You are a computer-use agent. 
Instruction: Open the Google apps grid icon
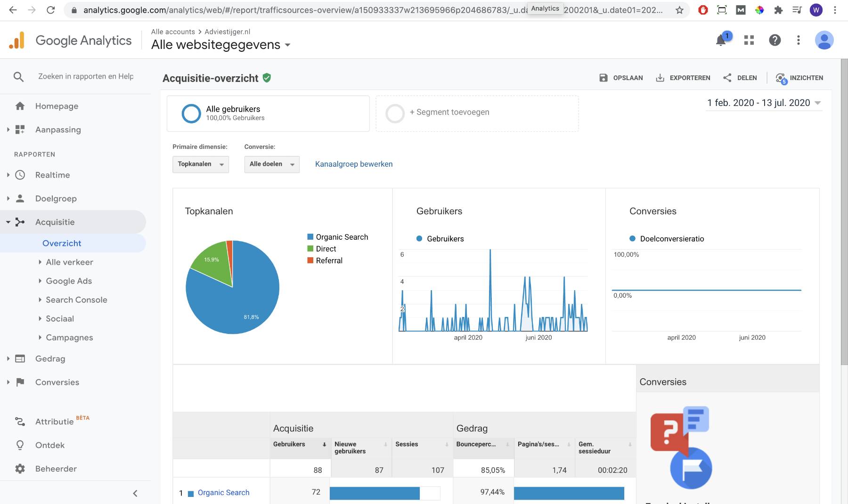coord(749,41)
